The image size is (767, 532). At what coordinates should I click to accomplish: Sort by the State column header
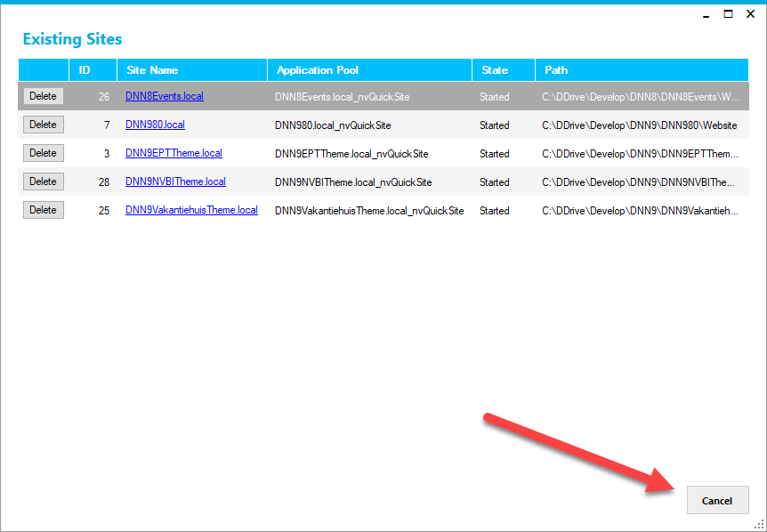point(504,70)
